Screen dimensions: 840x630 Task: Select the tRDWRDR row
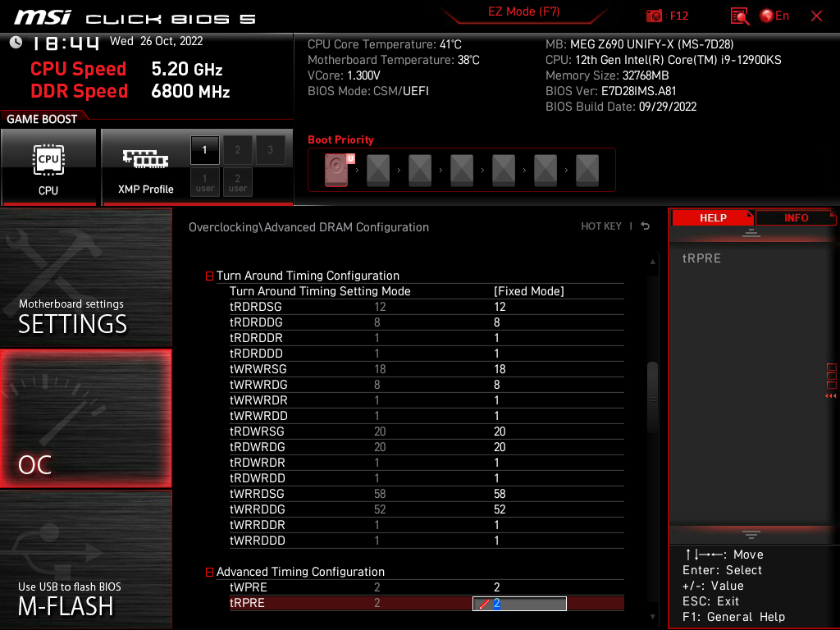(427, 463)
